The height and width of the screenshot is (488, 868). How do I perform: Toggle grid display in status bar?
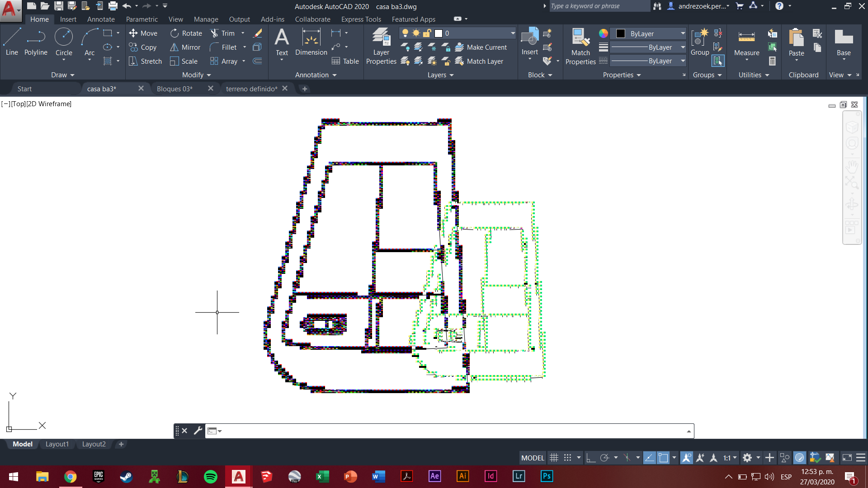click(554, 457)
